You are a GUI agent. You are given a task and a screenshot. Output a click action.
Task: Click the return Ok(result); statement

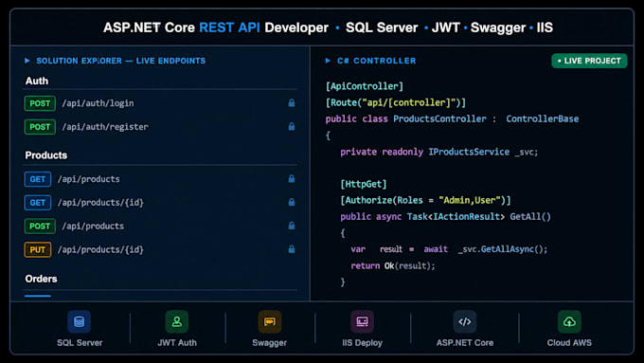point(393,265)
